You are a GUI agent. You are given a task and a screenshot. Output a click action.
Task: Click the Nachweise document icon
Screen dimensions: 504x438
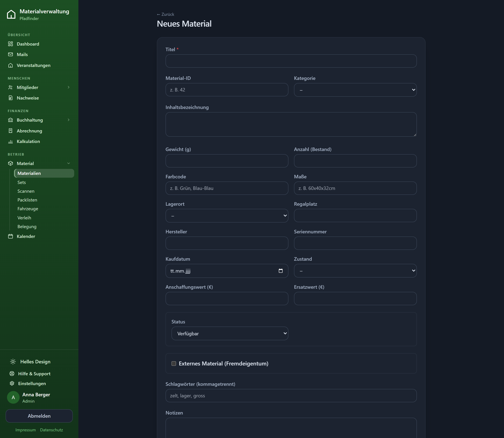[10, 98]
